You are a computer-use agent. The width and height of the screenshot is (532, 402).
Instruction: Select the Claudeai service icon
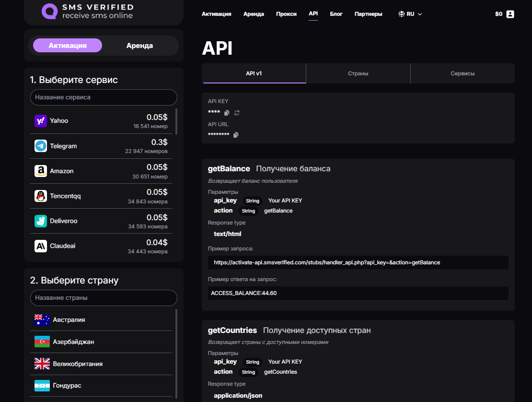pyautogui.click(x=41, y=246)
